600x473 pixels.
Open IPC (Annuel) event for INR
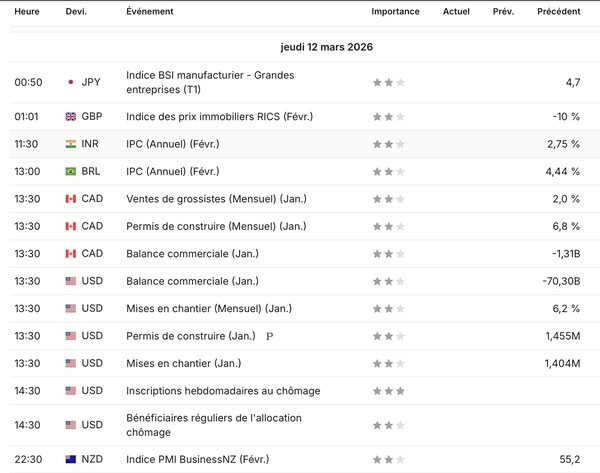click(x=173, y=144)
